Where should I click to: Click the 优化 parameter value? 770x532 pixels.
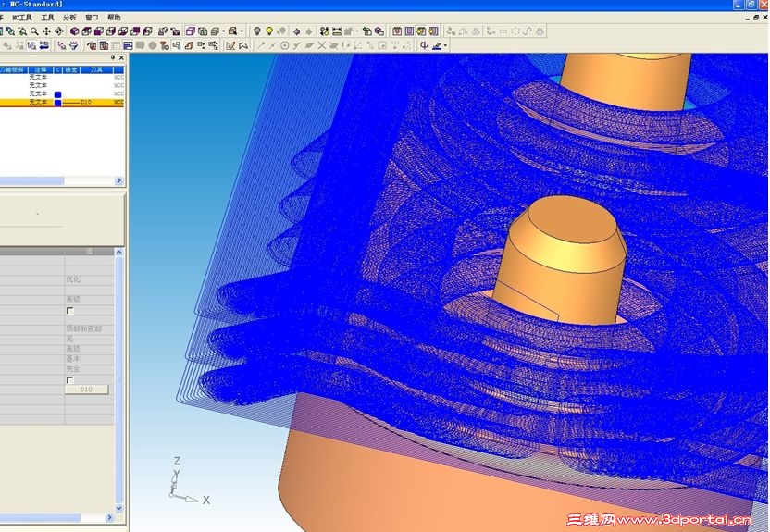[x=73, y=278]
